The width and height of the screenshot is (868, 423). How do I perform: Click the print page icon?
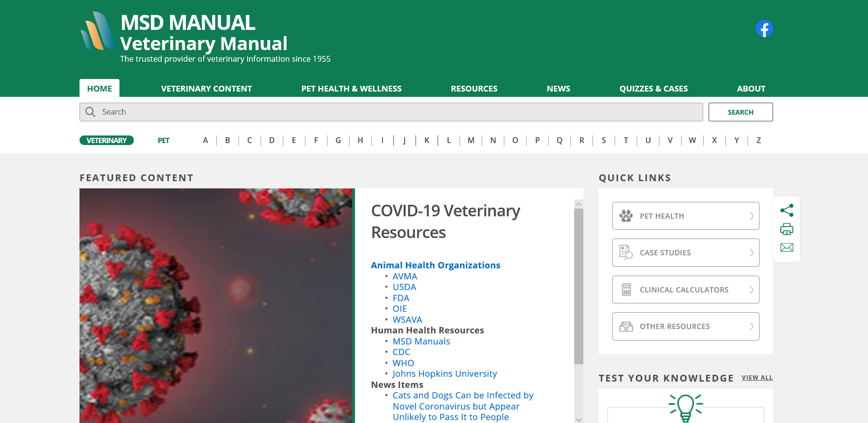click(787, 229)
